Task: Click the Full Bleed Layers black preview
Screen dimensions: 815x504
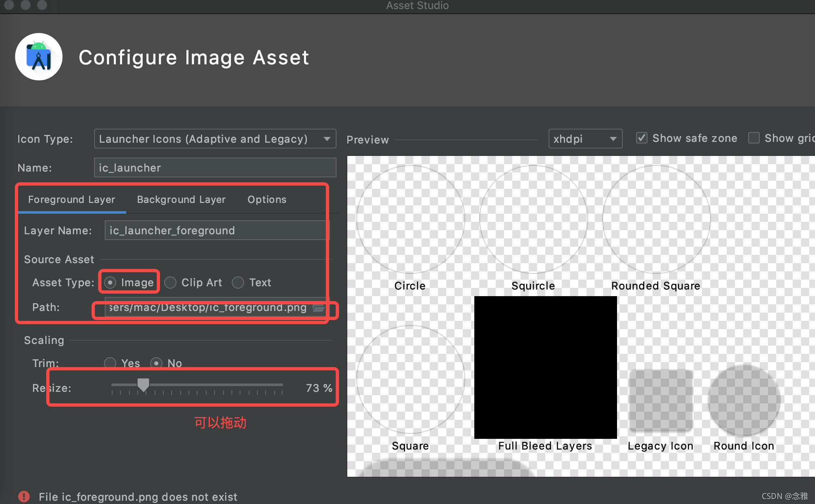Action: coord(545,367)
